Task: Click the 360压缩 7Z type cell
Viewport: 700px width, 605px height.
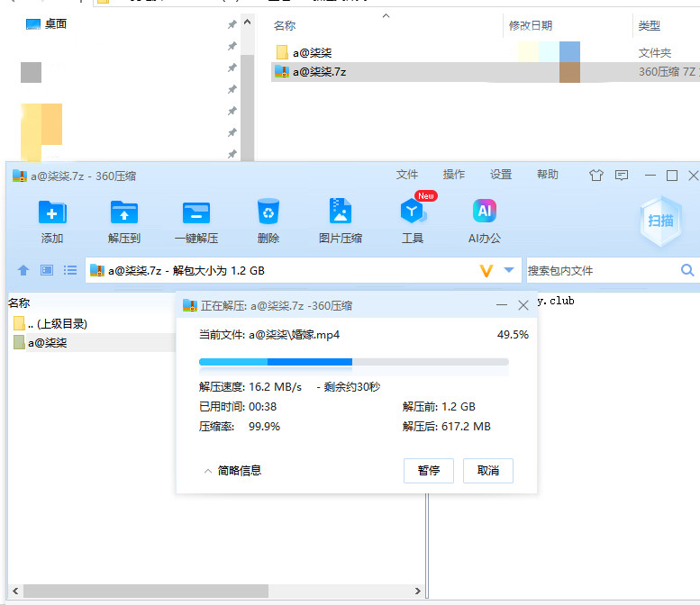Action: coord(668,72)
